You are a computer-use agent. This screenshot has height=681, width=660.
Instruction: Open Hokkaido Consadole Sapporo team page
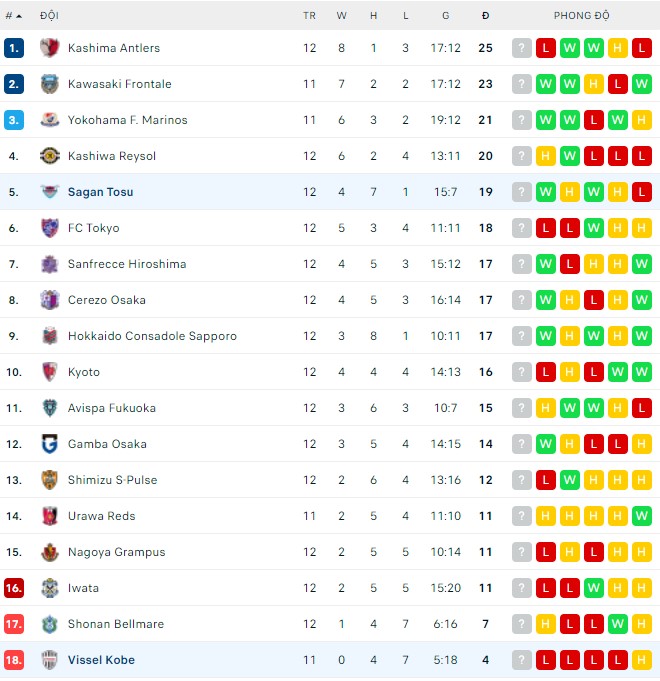[152, 336]
